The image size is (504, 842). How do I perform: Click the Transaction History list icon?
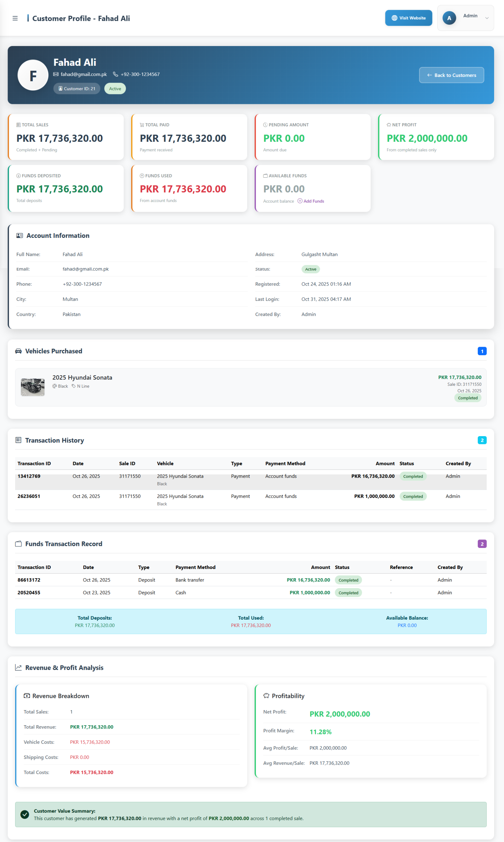tap(18, 440)
